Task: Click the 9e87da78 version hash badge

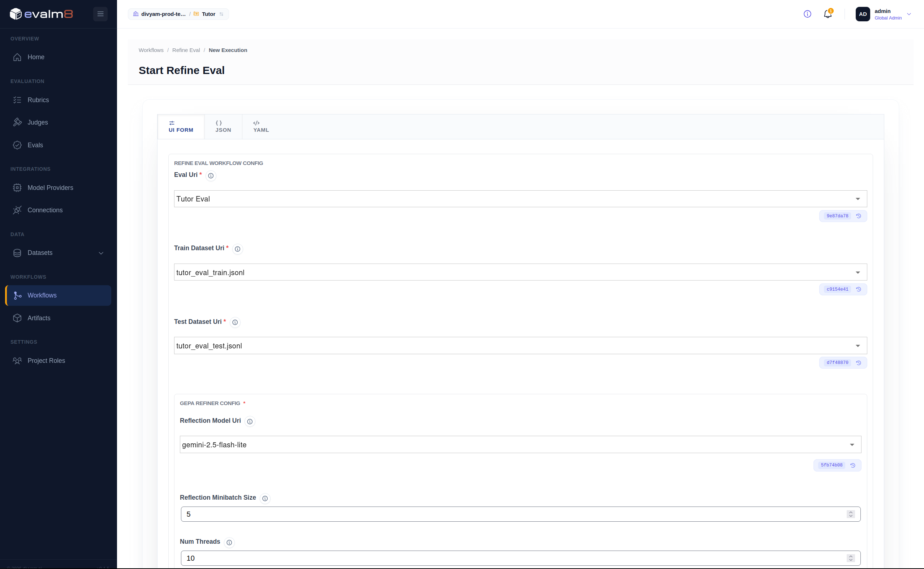Action: coord(837,216)
